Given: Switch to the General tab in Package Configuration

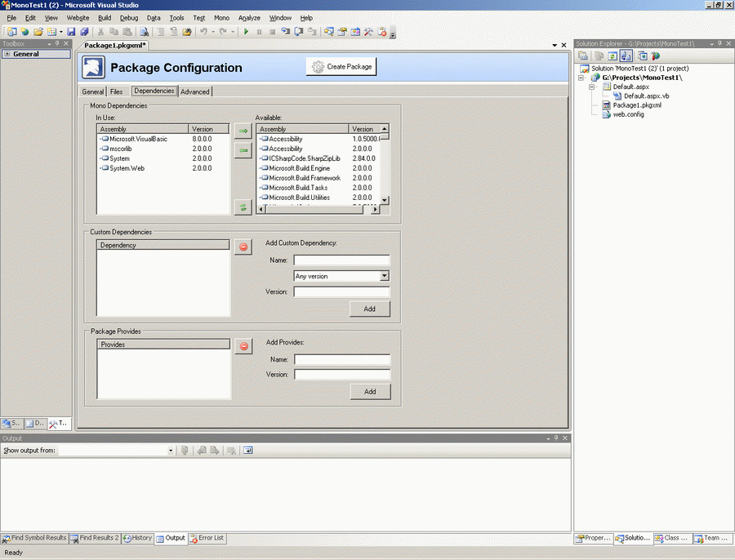Looking at the screenshot, I should point(93,92).
